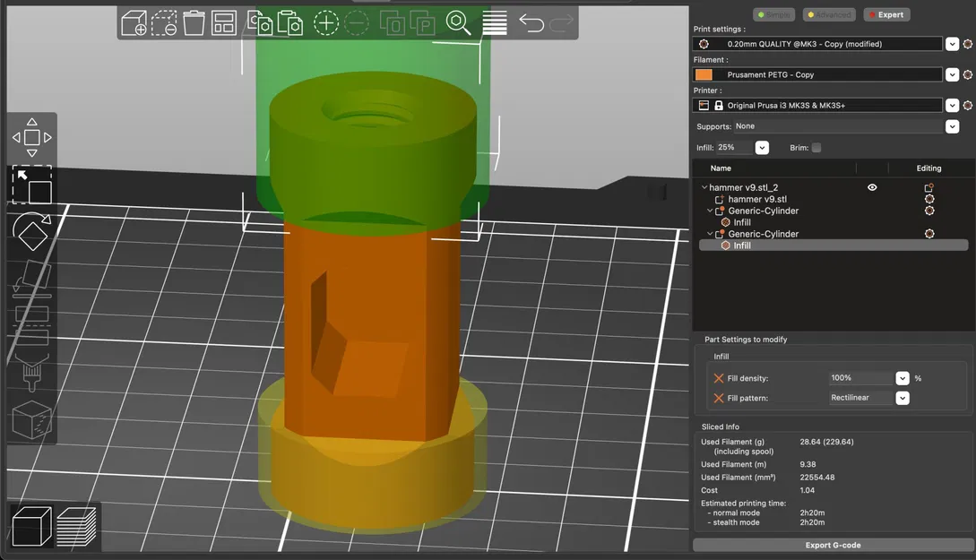This screenshot has height=560, width=976.
Task: Switch to Advanced mode
Action: 828,14
